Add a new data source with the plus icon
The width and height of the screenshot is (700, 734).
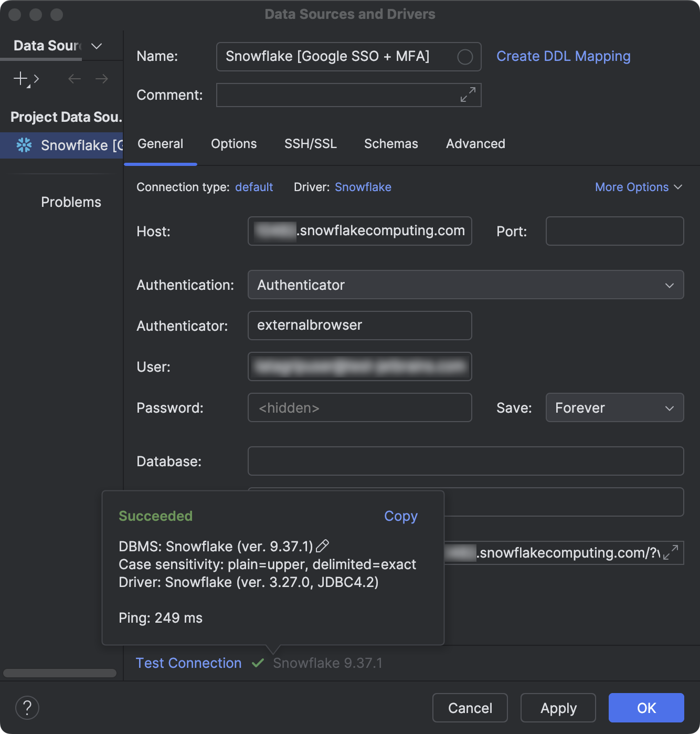19,79
